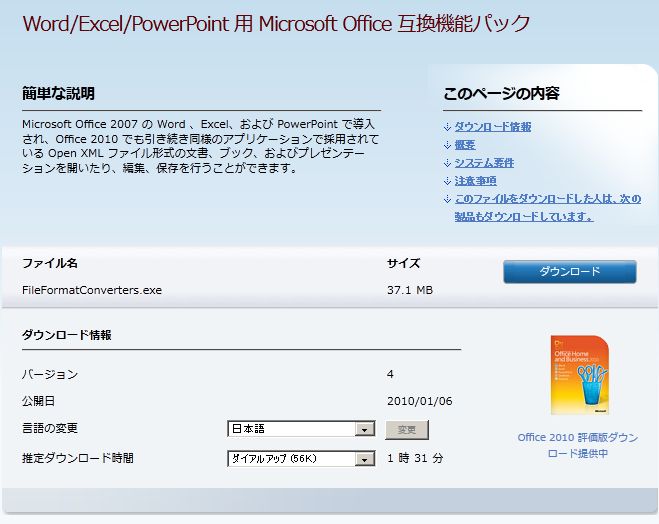Screen dimensions: 659x524
Task: Click the このページの内容 heading
Action: click(500, 94)
